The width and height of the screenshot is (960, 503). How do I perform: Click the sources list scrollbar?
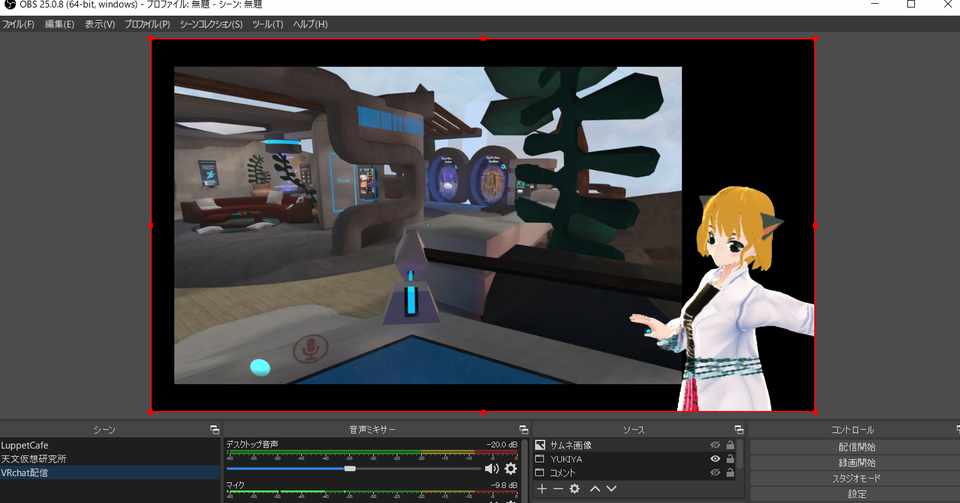pos(741,453)
